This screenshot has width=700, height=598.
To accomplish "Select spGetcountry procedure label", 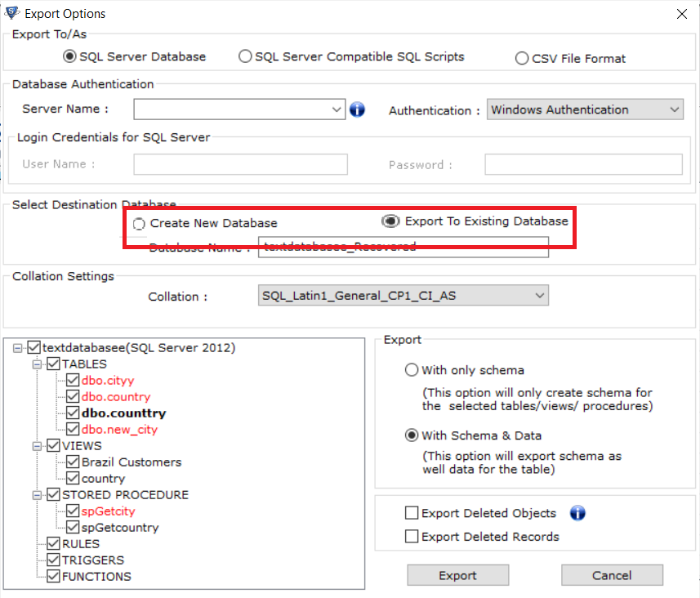I will pyautogui.click(x=120, y=528).
